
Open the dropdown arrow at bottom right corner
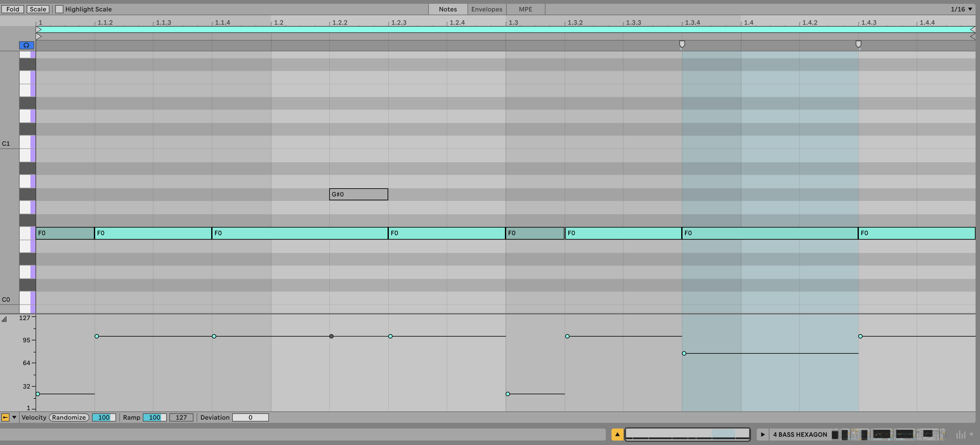click(971, 434)
